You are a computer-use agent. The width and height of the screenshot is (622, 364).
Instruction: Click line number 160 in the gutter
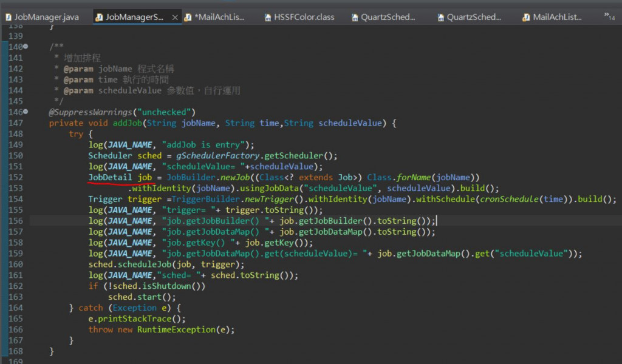15,264
